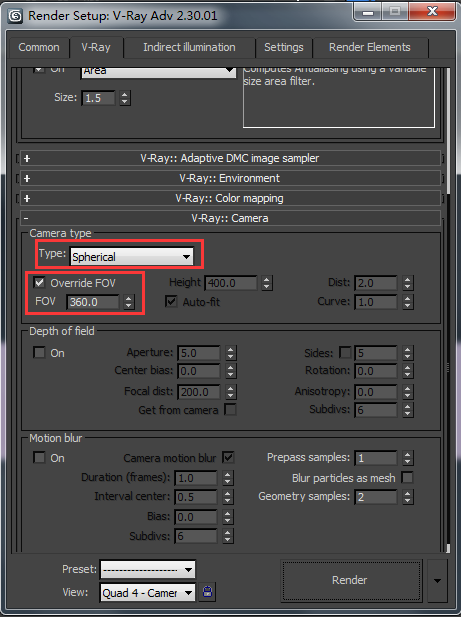Expand the V-Ray Color mapping rollout
The image size is (461, 617).
(230, 198)
